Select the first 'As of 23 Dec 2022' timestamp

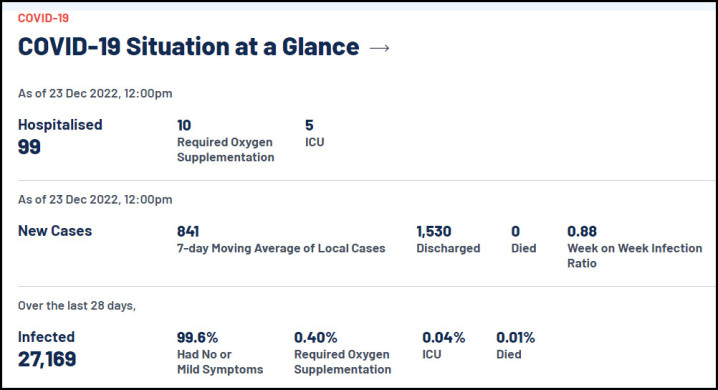(x=95, y=93)
